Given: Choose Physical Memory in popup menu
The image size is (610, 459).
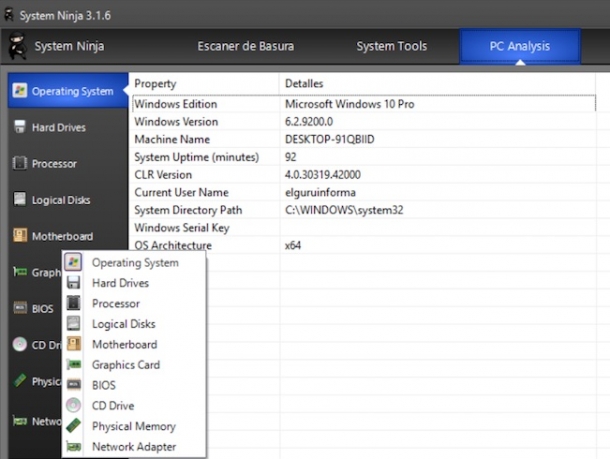Looking at the screenshot, I should pos(134,426).
